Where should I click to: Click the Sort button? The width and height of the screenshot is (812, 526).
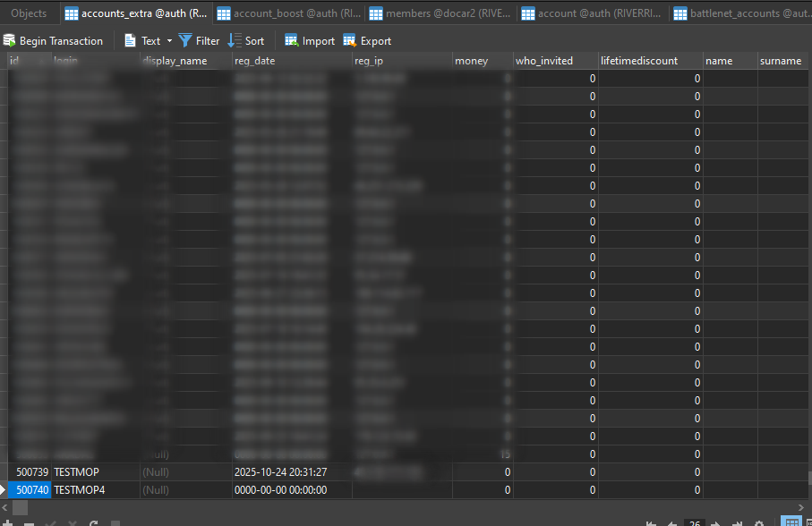(x=246, y=41)
